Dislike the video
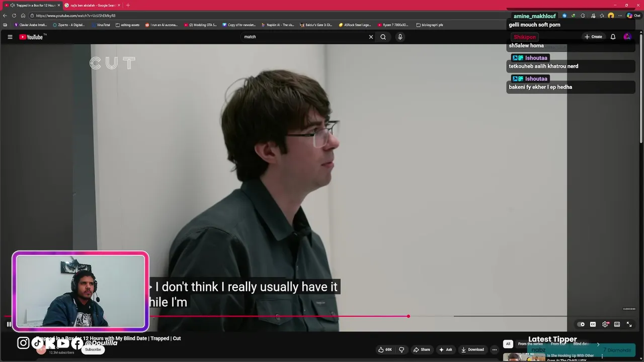This screenshot has height=362, width=644. (401, 349)
